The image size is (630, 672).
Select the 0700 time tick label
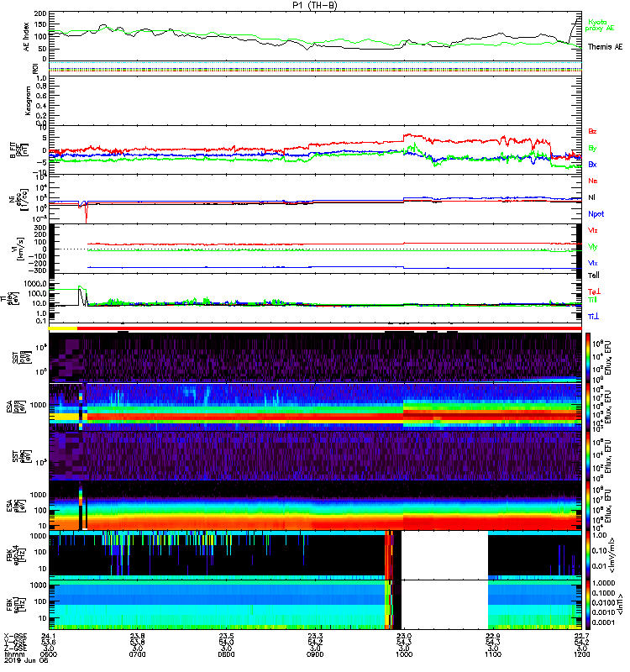click(137, 654)
